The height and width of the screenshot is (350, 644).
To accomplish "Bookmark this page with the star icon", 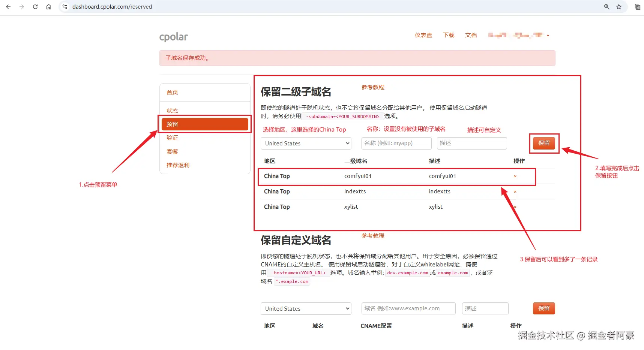I will click(x=619, y=7).
